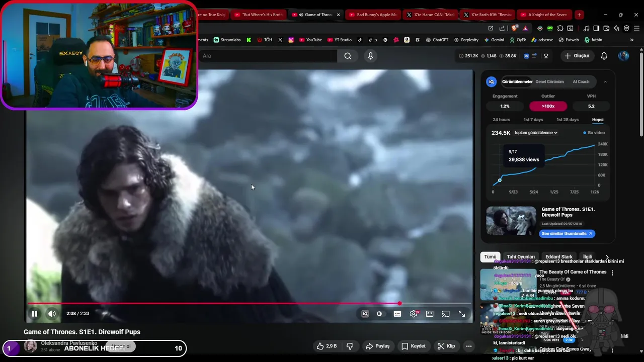Click the search magnifier button
The width and height of the screenshot is (644, 362).
(348, 56)
